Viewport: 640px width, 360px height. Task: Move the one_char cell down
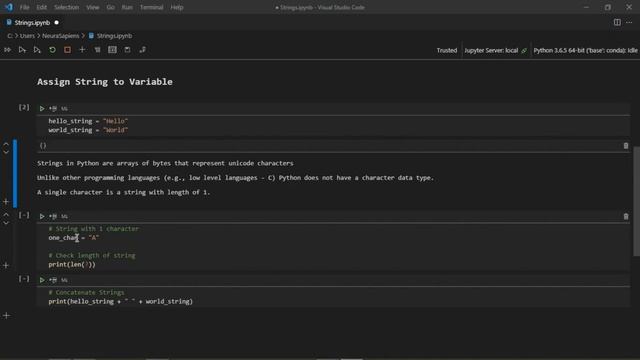[x=6, y=223]
